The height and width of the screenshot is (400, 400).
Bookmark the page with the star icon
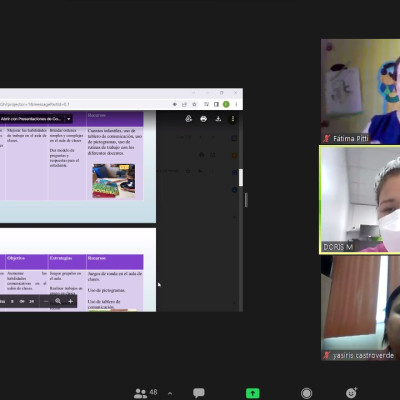click(194, 104)
